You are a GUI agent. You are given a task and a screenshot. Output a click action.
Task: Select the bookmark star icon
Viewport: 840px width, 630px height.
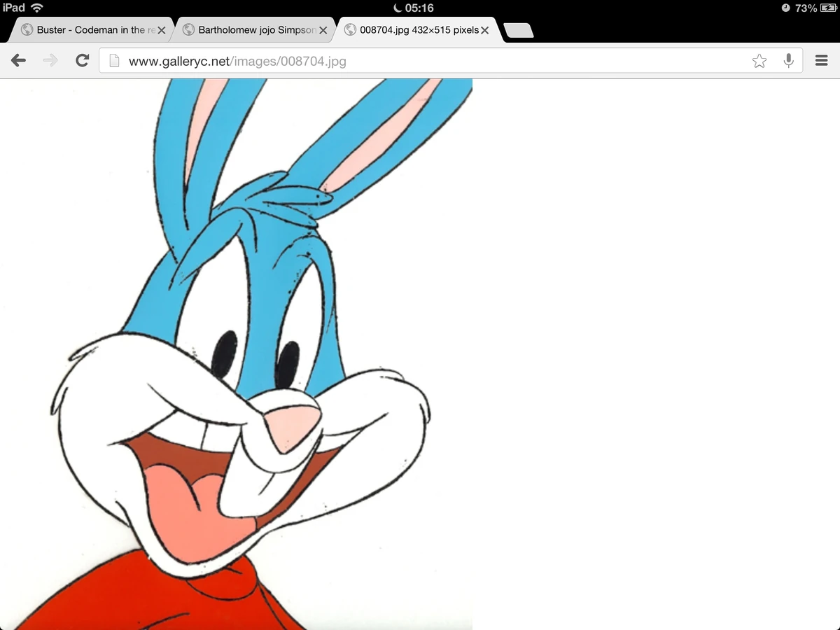(x=759, y=60)
